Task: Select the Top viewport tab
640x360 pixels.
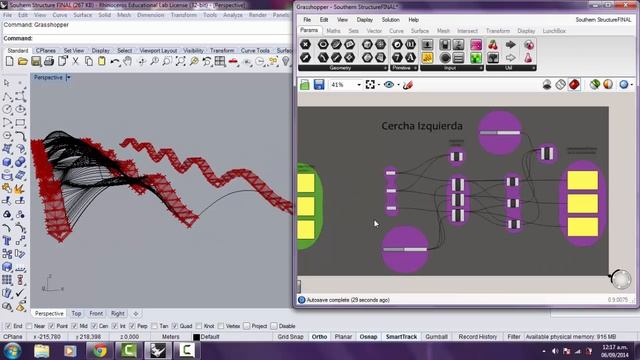Action: click(76, 313)
